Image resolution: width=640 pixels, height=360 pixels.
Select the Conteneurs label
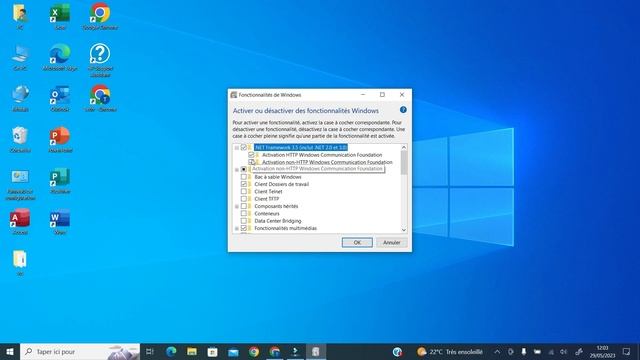(x=267, y=213)
